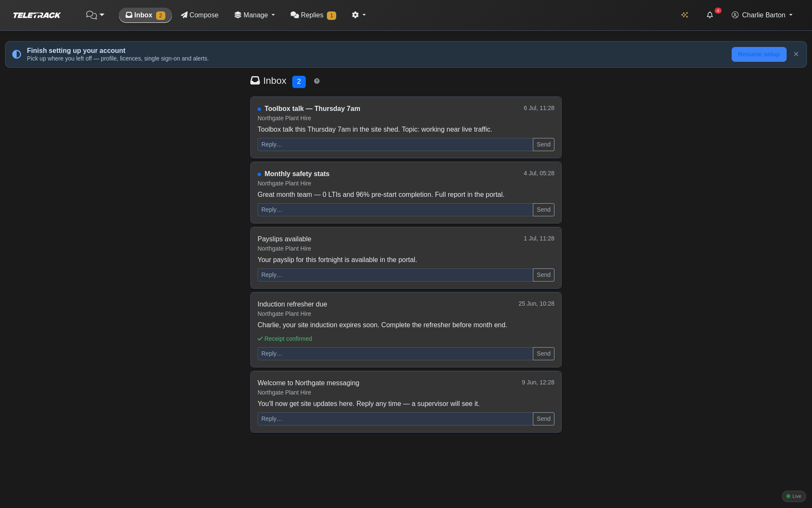Open the Replies tab
Screen dimensions: 812x508
(313, 15)
